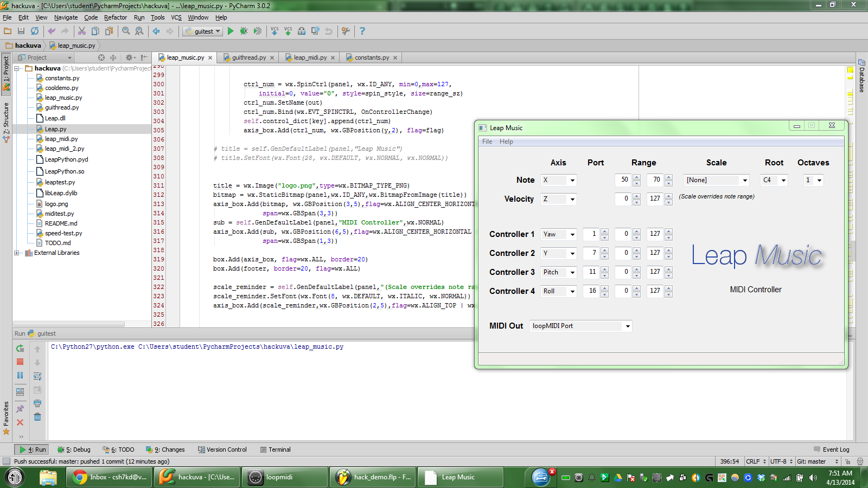Toggle soft-wrap in the Run console
The width and height of the screenshot is (868, 488).
tap(37, 376)
